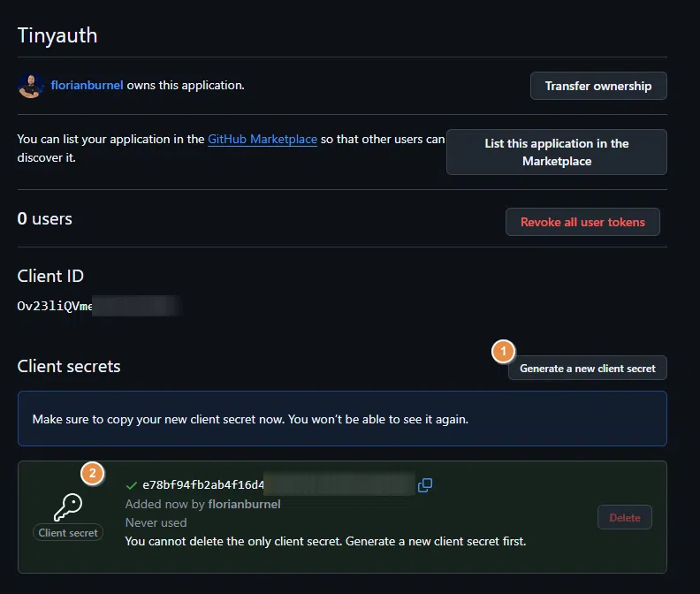700x594 pixels.
Task: Revoke all user tokens
Action: [582, 222]
